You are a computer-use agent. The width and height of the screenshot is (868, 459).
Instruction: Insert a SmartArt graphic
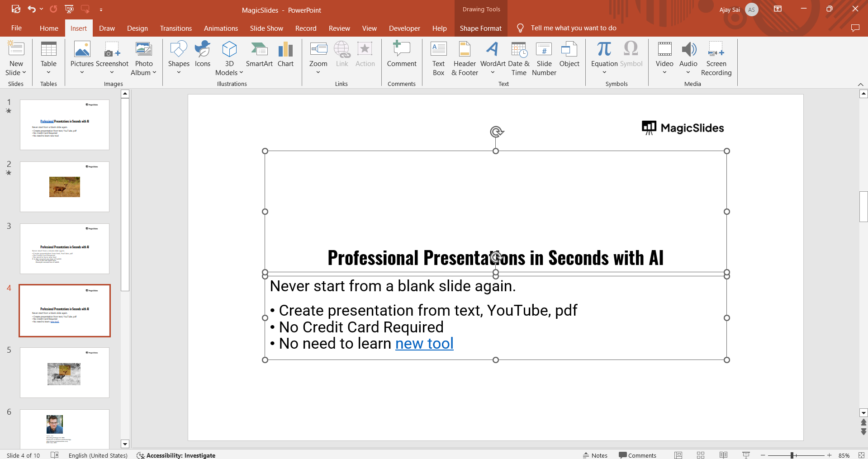coord(259,54)
